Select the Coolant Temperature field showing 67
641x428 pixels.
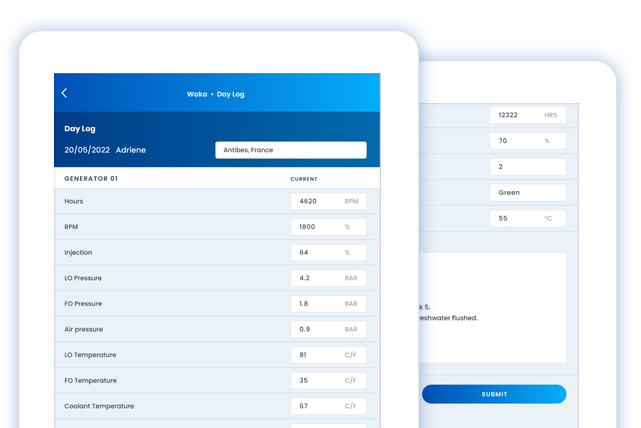[x=328, y=406]
